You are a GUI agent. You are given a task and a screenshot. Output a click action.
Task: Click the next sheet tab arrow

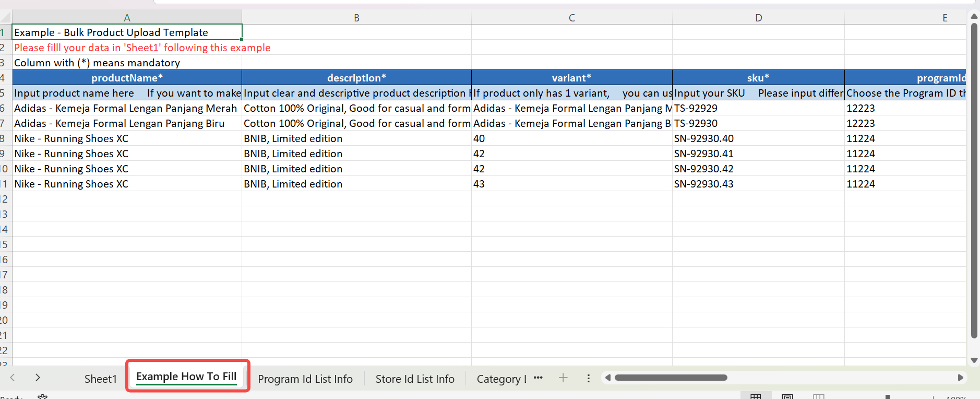click(38, 378)
